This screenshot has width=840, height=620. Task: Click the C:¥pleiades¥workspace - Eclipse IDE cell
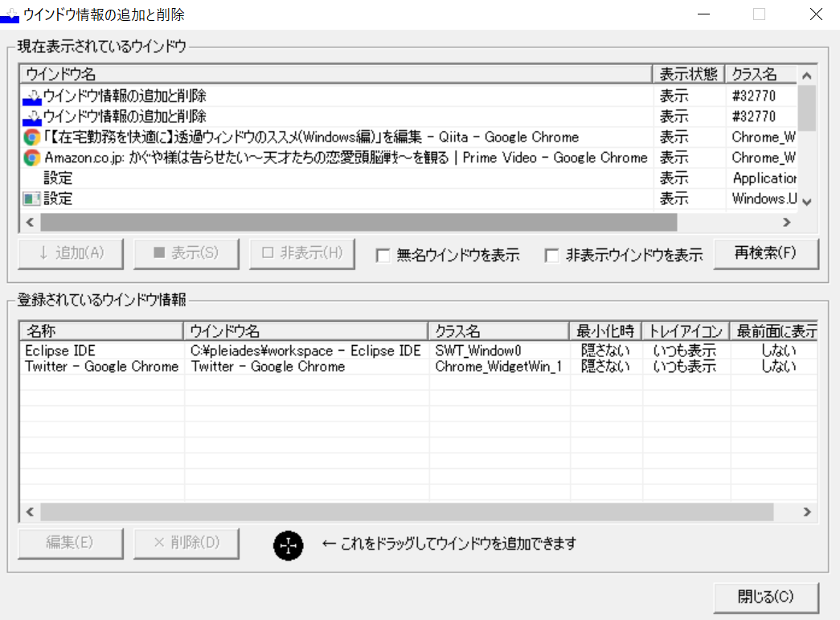coord(305,351)
